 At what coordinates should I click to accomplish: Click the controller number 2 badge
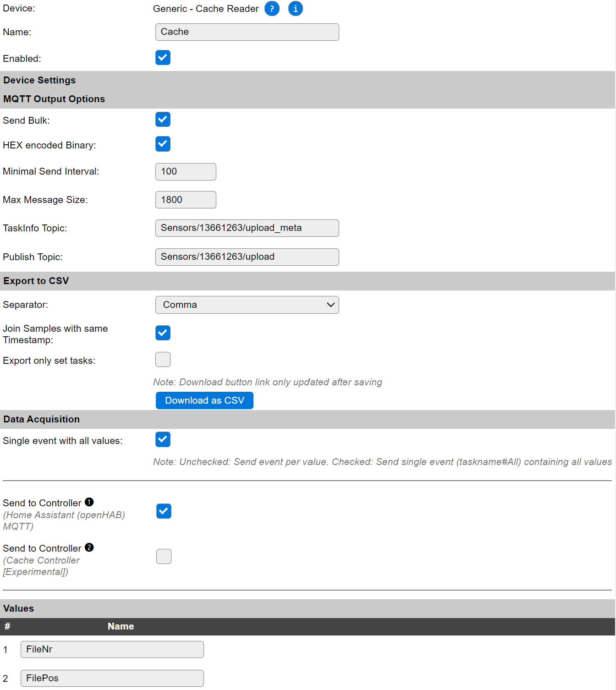point(89,548)
